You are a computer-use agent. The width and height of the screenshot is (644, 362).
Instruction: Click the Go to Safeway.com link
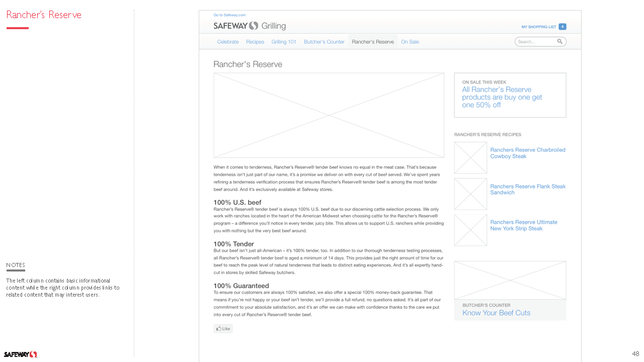pyautogui.click(x=229, y=15)
